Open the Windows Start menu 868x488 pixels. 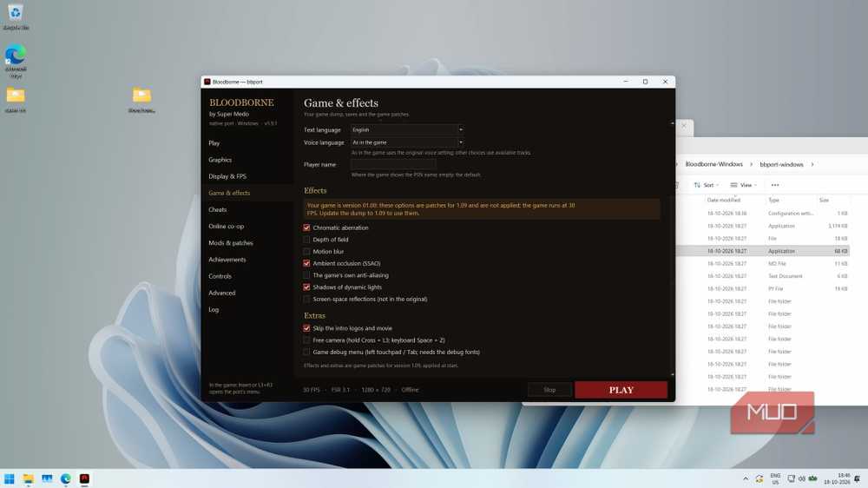[10, 478]
